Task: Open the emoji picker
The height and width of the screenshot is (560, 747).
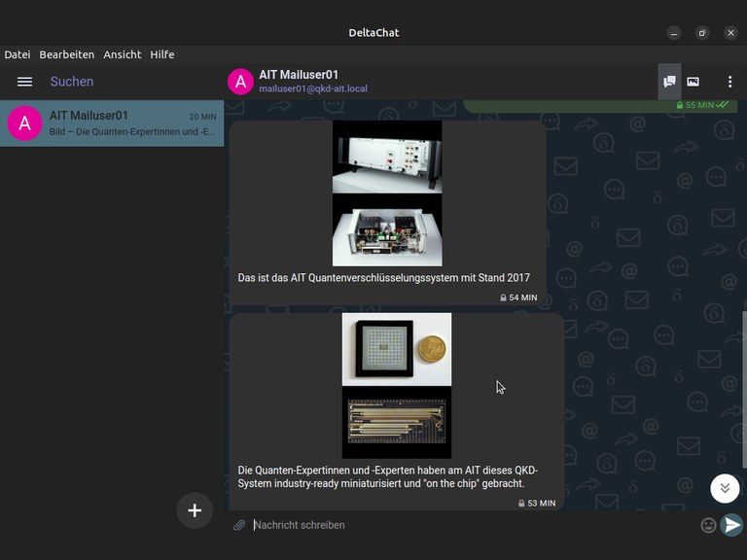Action: [x=708, y=525]
